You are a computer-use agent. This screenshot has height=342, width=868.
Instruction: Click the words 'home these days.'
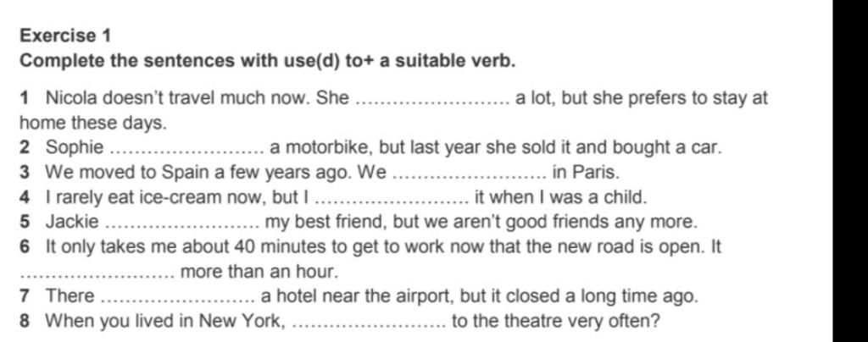[x=93, y=124]
